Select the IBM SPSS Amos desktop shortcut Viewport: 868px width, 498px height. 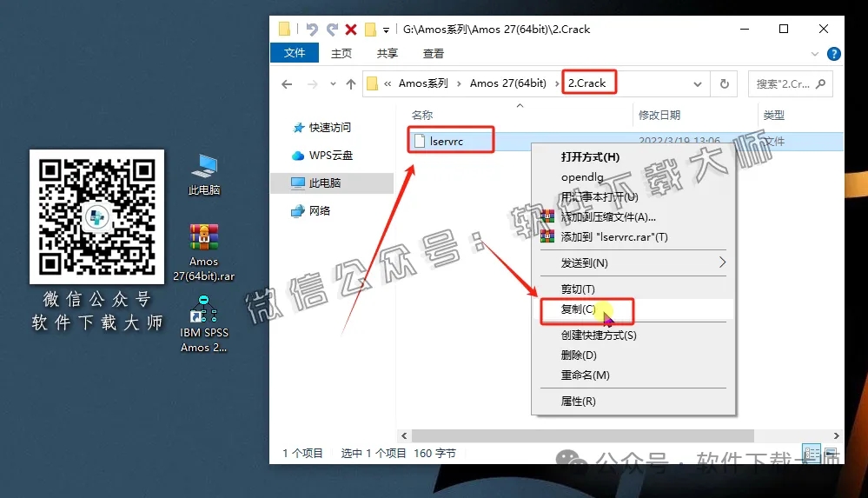[203, 324]
